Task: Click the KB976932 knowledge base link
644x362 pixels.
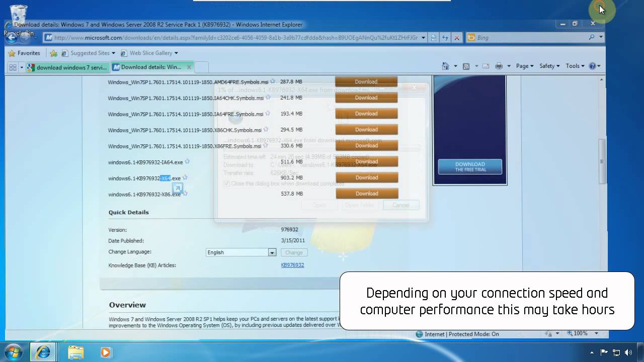Action: point(292,265)
